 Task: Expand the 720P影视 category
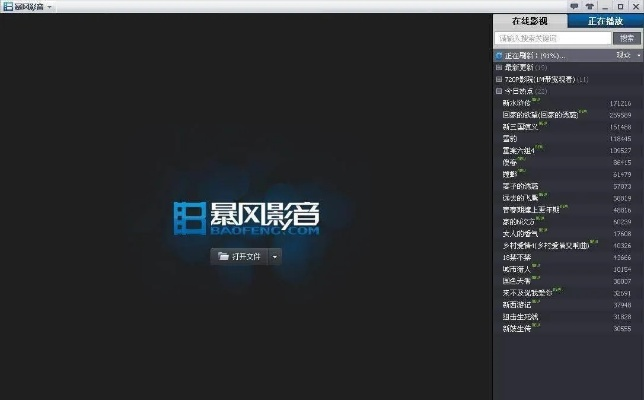499,79
